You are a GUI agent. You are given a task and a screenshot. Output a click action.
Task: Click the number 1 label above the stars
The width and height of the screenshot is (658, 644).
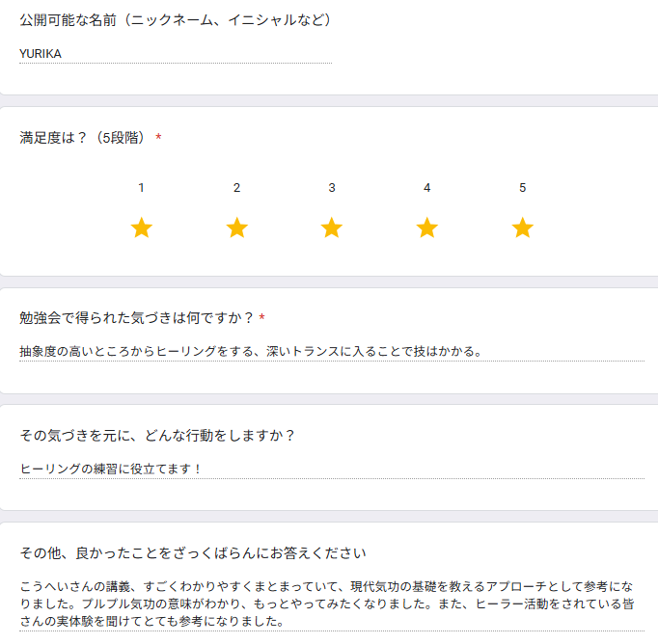tap(142, 188)
